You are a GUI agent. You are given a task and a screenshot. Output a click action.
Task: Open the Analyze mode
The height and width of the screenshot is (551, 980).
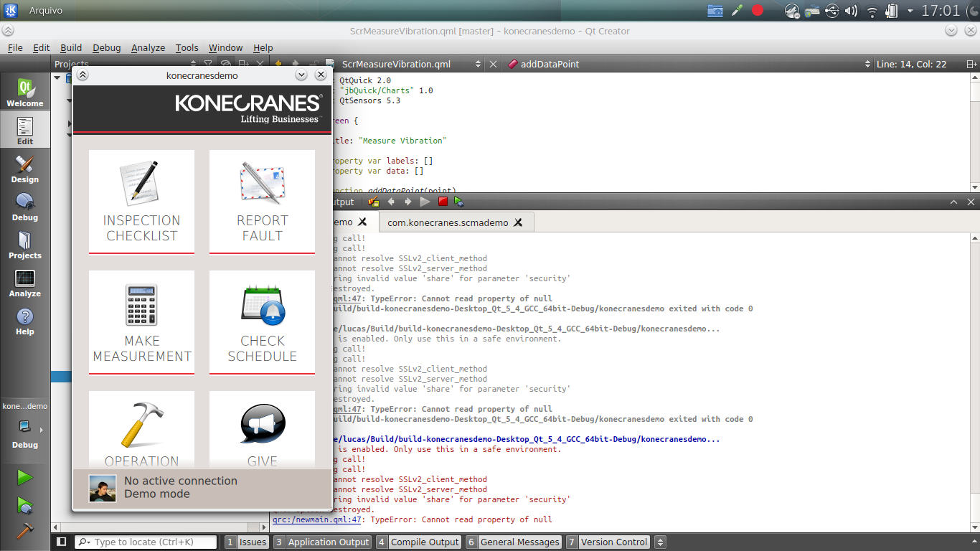pos(25,283)
